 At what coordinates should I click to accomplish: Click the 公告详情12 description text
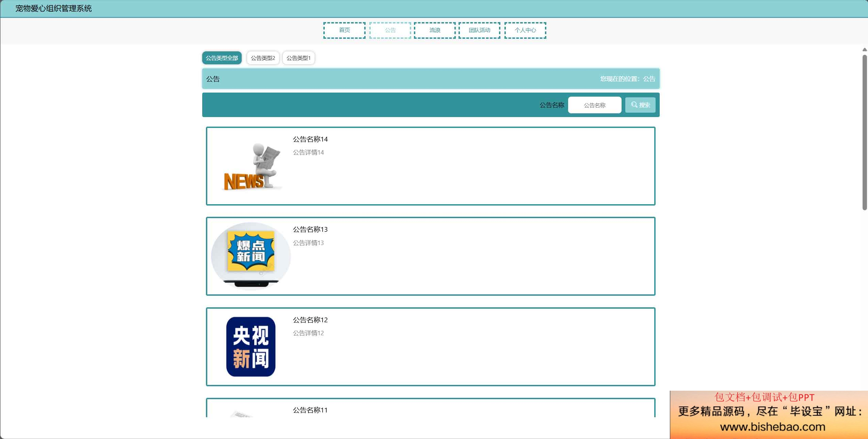click(x=308, y=333)
